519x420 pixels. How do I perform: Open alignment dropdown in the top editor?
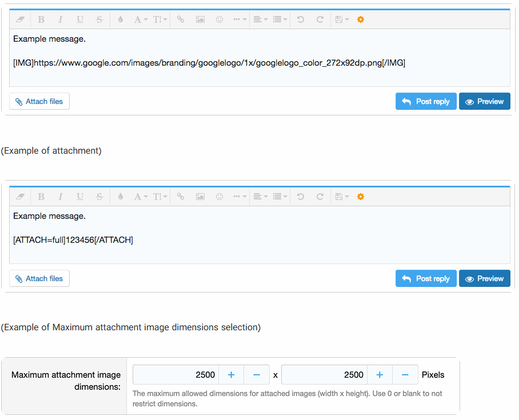(261, 19)
